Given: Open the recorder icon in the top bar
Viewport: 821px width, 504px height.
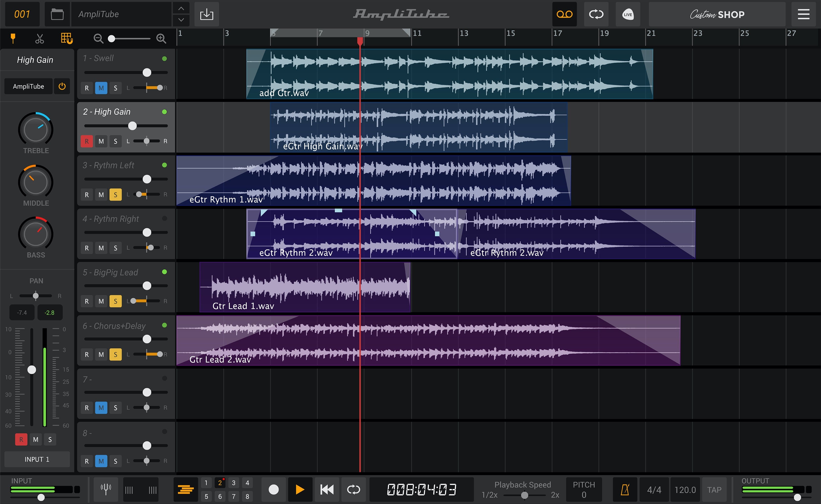Looking at the screenshot, I should 564,14.
